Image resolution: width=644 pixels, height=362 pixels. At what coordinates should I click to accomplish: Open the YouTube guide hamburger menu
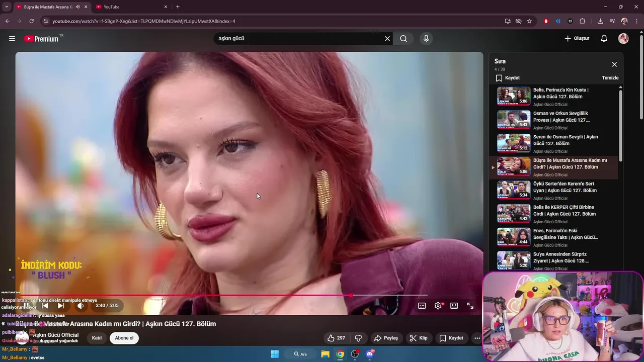(x=12, y=39)
